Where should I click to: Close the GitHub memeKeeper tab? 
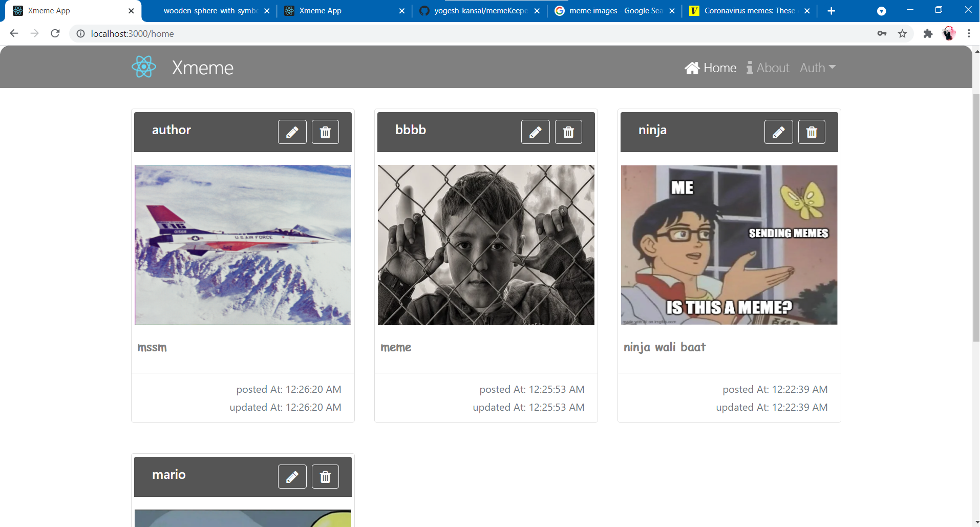537,11
